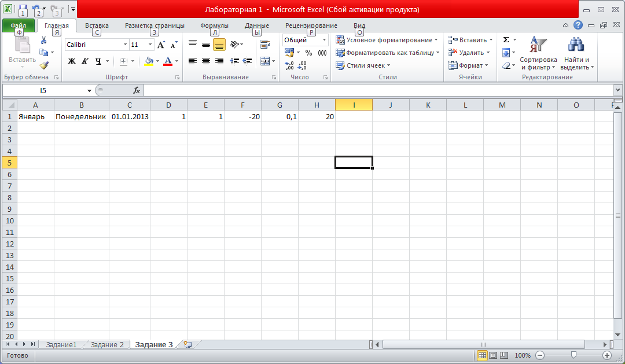The image size is (625, 364).
Task: Toggle underline Ч formatting
Action: coord(98,61)
